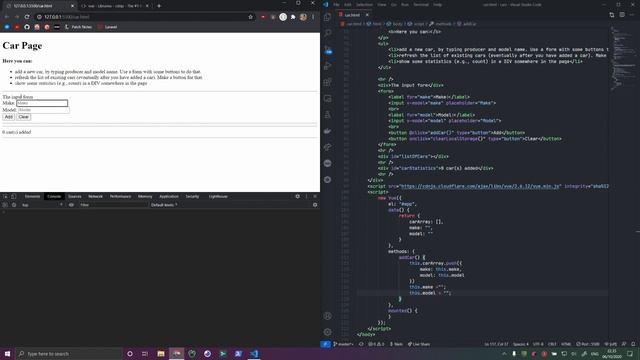
Task: Open the Windows Start menu
Action: (7, 353)
